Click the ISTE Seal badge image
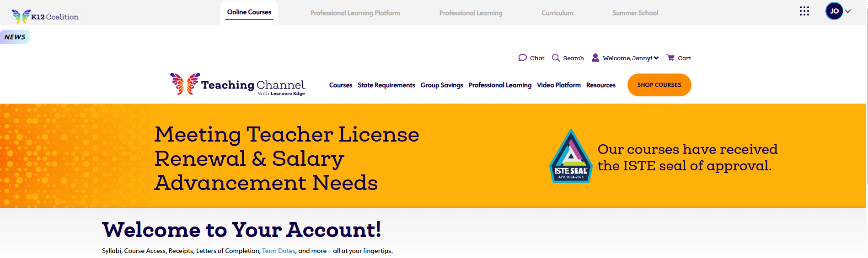 click(571, 156)
